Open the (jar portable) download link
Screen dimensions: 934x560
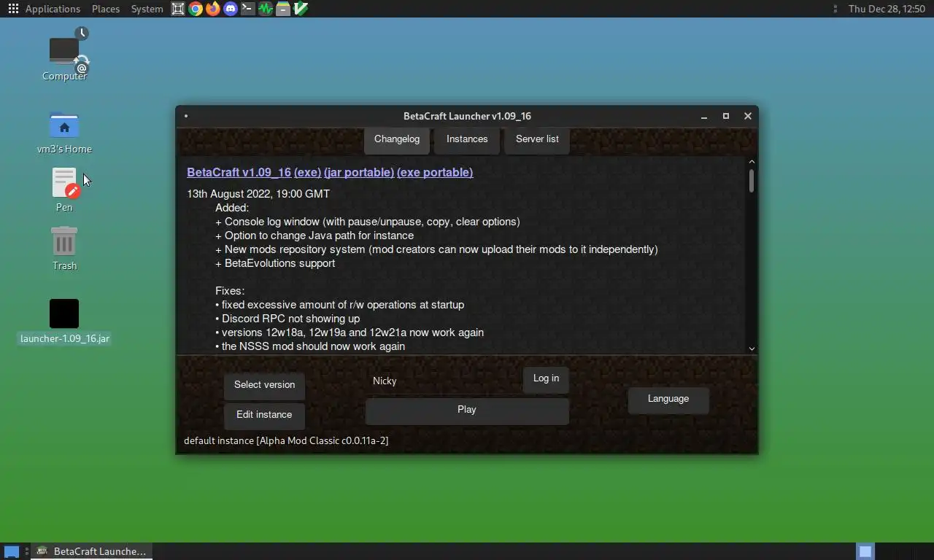[x=359, y=173]
